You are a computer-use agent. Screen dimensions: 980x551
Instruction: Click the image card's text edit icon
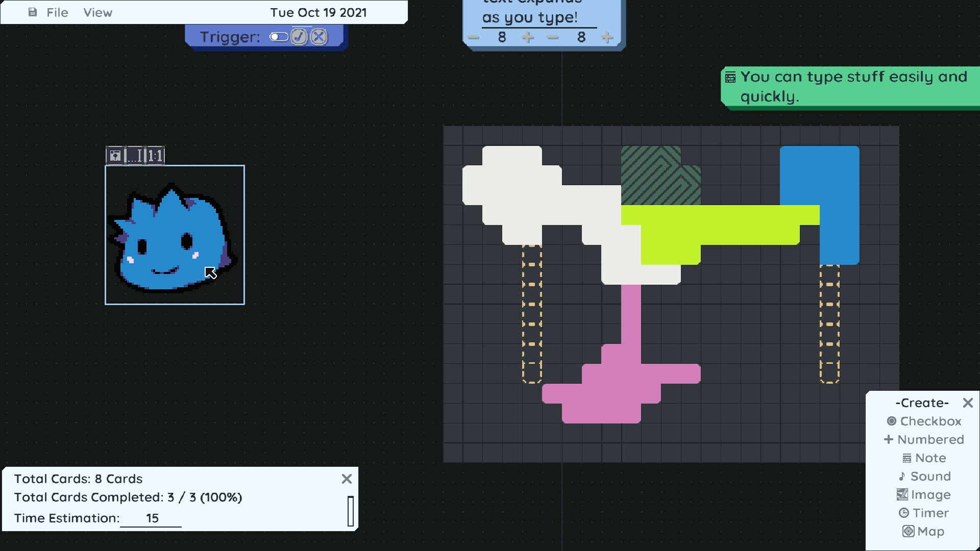click(135, 156)
